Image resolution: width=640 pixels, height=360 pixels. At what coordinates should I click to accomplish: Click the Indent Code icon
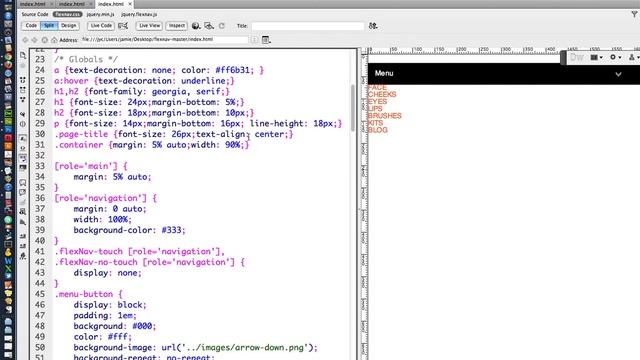click(x=23, y=236)
